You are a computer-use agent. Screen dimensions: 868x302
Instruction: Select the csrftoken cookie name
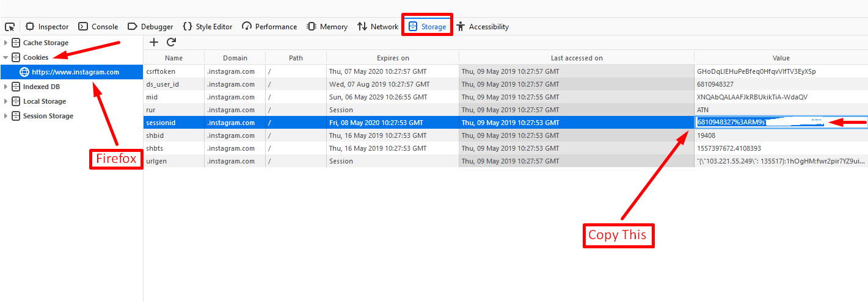160,71
